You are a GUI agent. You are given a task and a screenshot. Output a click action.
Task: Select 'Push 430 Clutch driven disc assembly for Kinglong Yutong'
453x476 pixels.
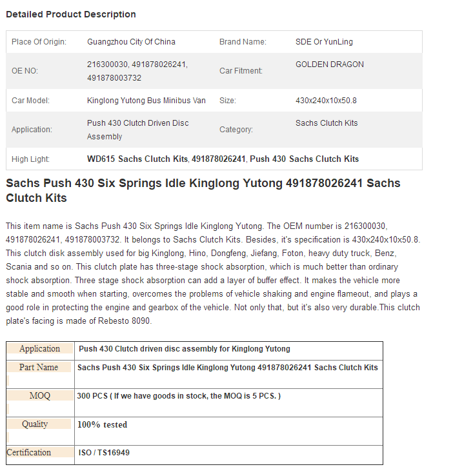coord(185,349)
